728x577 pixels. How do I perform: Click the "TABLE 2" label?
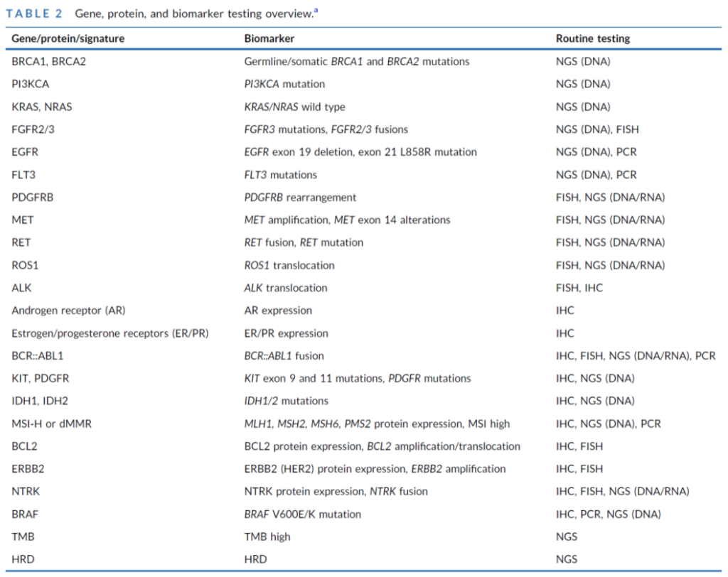[x=36, y=14]
